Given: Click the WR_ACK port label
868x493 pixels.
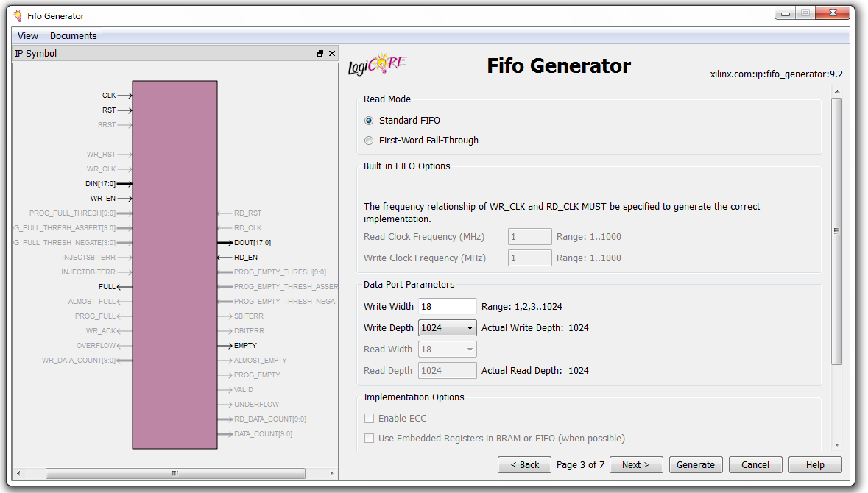Looking at the screenshot, I should [x=101, y=331].
